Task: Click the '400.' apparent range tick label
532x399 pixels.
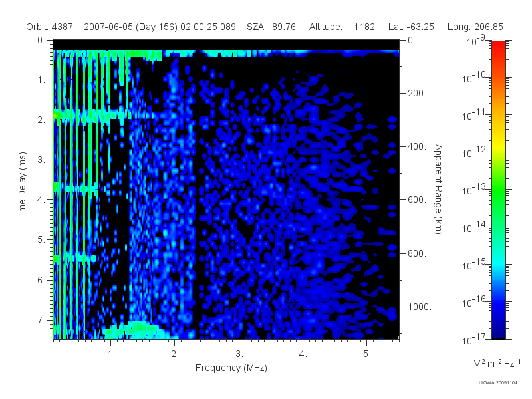Action: pyautogui.click(x=417, y=146)
